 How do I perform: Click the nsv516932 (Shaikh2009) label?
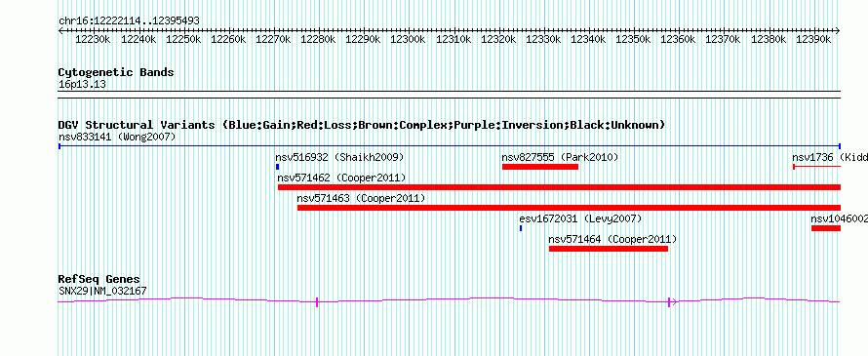pyautogui.click(x=340, y=157)
